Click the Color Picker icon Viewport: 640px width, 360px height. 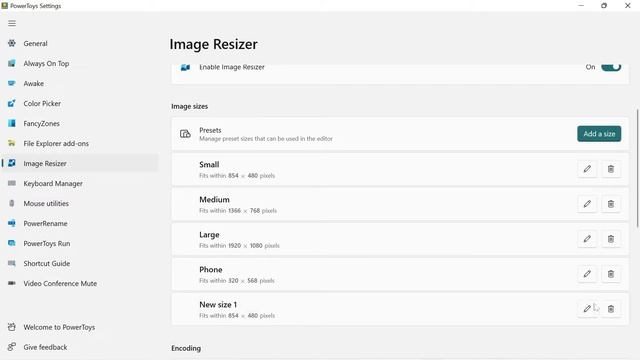click(12, 103)
